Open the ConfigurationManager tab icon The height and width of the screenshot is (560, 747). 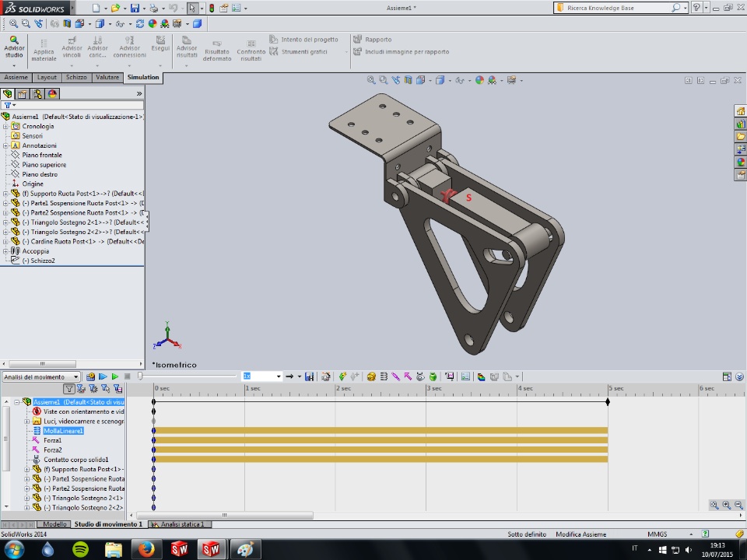tap(37, 93)
